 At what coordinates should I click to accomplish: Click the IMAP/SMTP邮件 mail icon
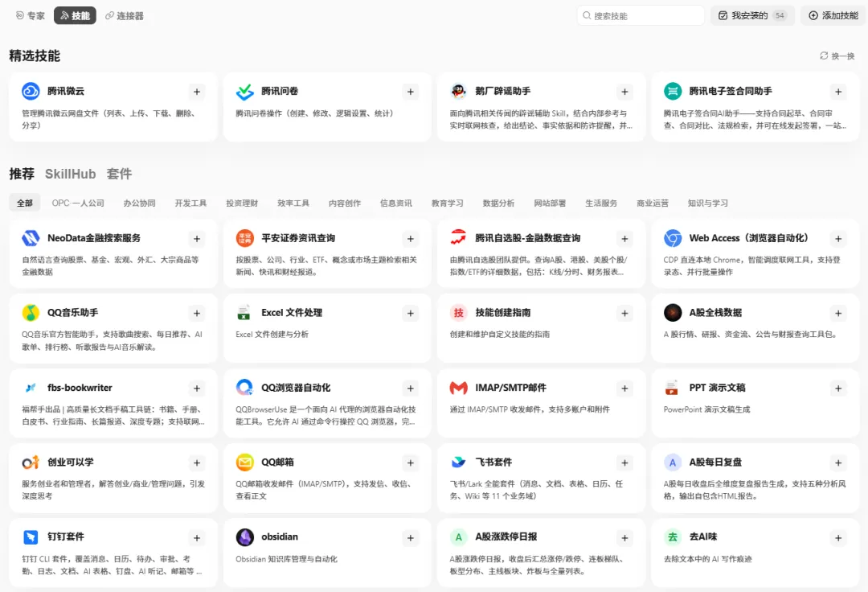[458, 388]
